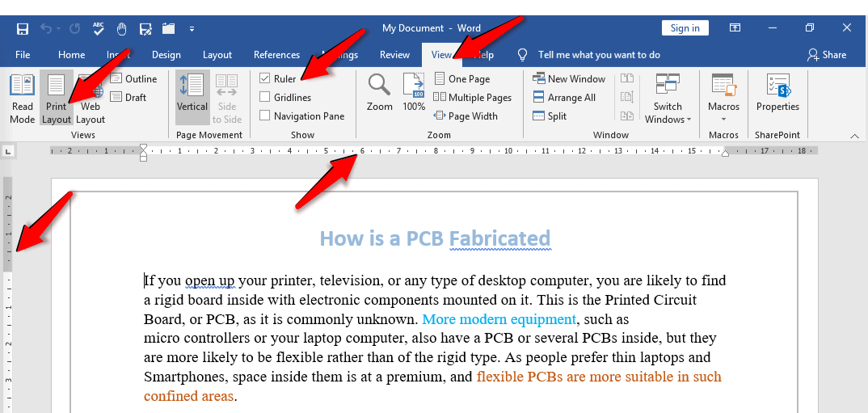The width and height of the screenshot is (868, 413).
Task: Switch to the Home tab
Action: coord(71,55)
